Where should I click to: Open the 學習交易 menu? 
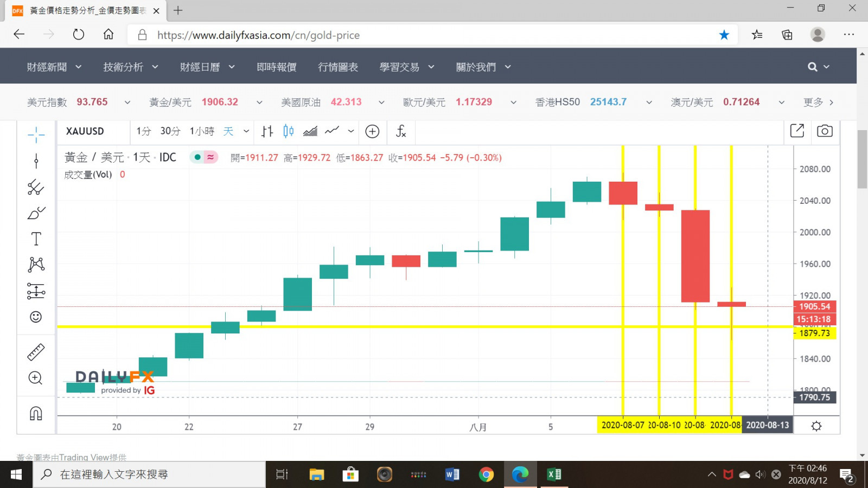[x=407, y=67]
